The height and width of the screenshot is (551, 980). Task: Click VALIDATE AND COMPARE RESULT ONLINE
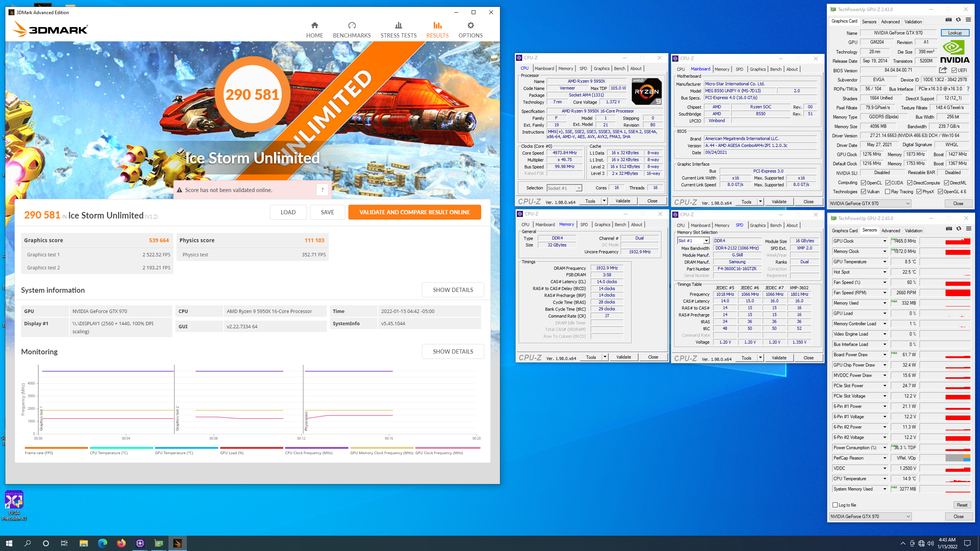tap(415, 212)
